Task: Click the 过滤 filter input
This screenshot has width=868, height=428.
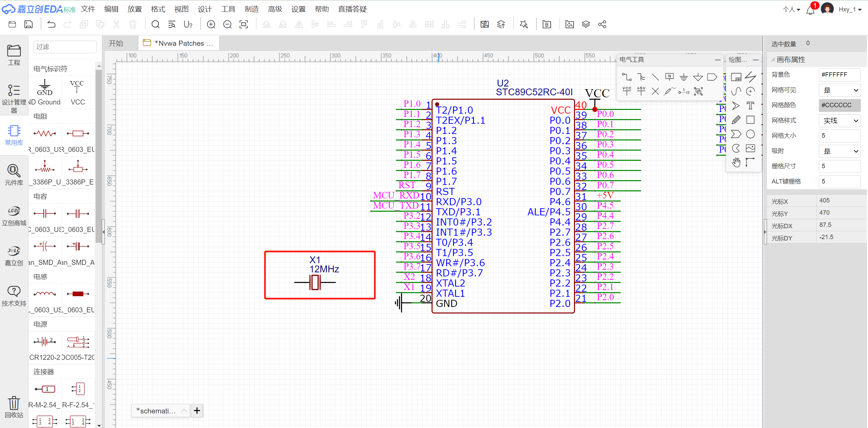Action: click(65, 47)
